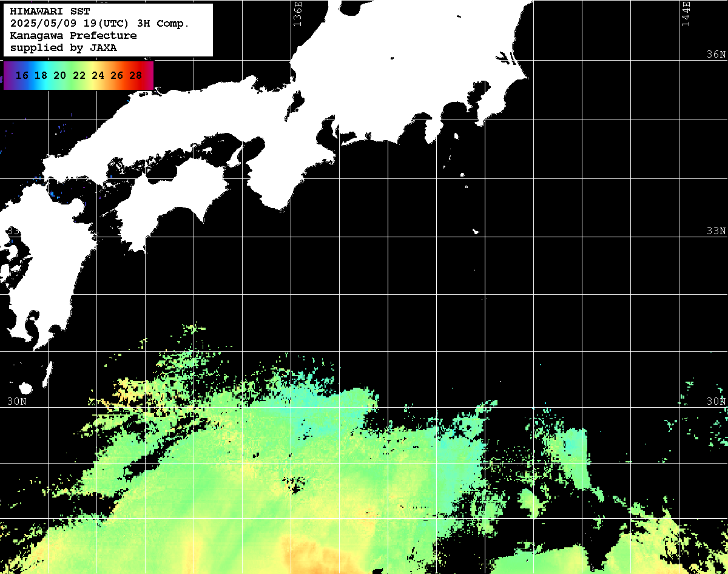Click the "2025/05/09 19(UTC) 3H Comp." timestamp

tap(99, 24)
